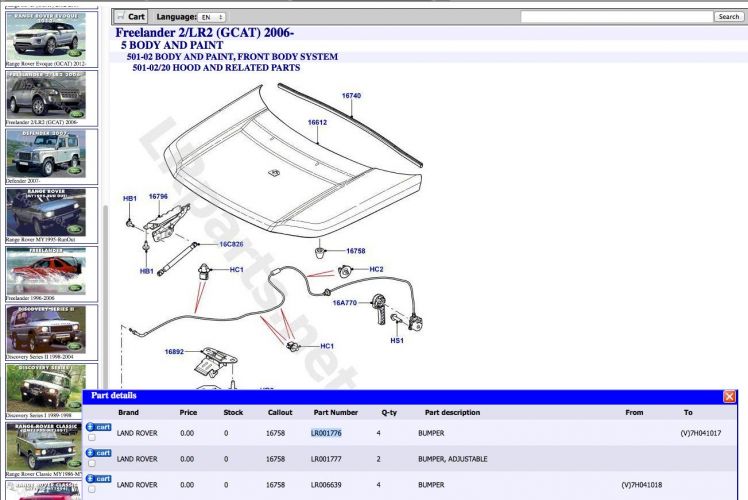Close the Part details panel
This screenshot has height=500, width=748.
click(729, 396)
